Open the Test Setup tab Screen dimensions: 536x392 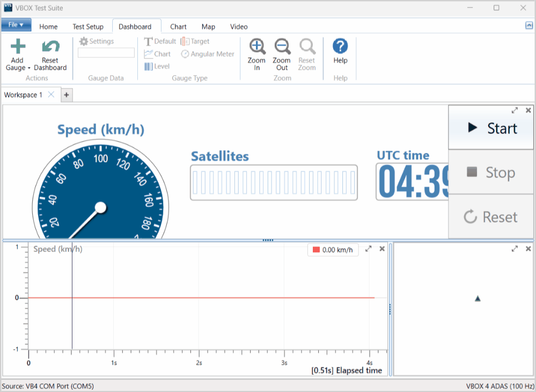click(x=88, y=27)
